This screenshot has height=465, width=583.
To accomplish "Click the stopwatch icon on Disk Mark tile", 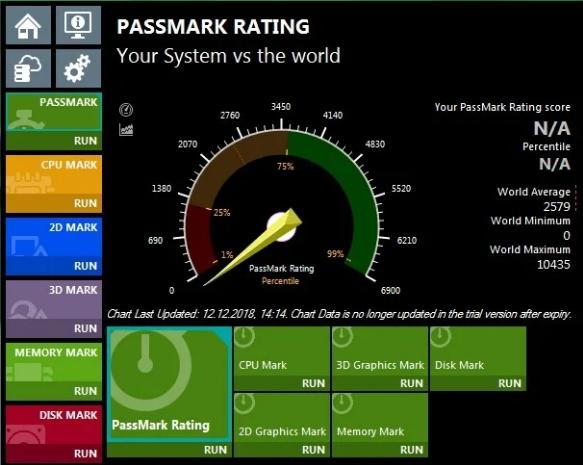I will [x=440, y=337].
